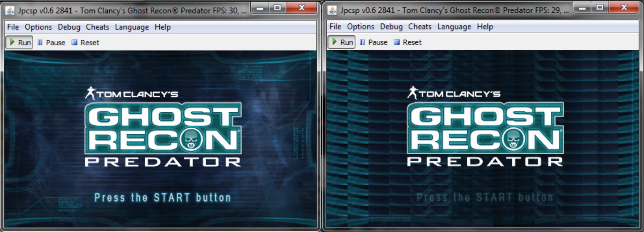
Task: Open File menu in left Jpcsp window
Action: coord(13,27)
